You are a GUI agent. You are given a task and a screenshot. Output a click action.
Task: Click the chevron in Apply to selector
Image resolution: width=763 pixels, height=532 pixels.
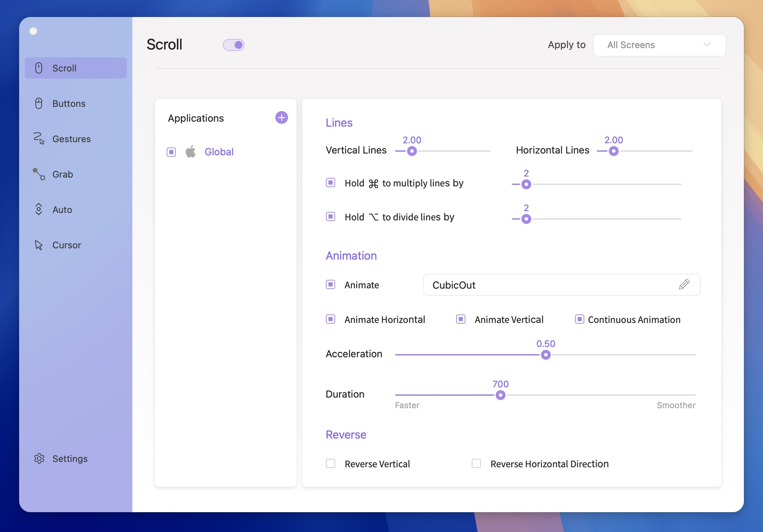(x=707, y=45)
